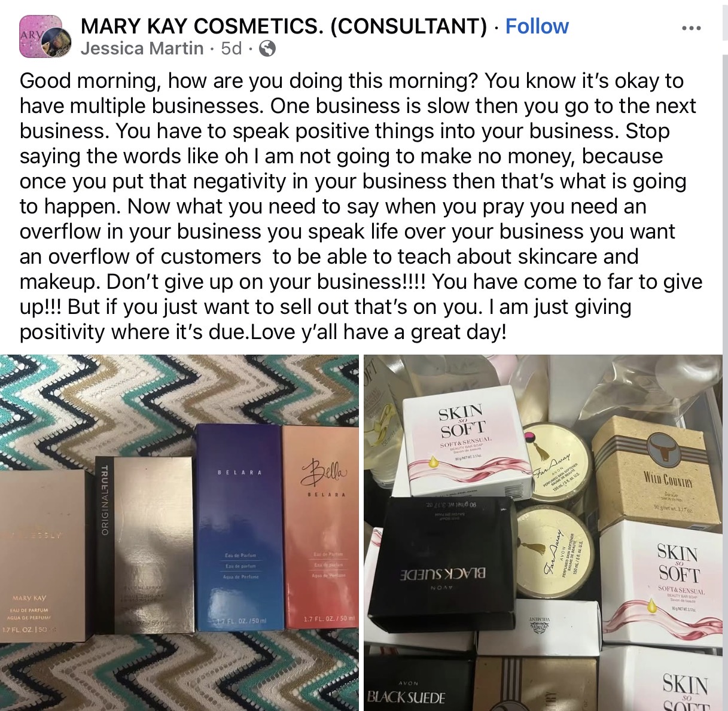The width and height of the screenshot is (728, 711).
Task: Tap the blue Belara perfume box
Action: (238, 527)
